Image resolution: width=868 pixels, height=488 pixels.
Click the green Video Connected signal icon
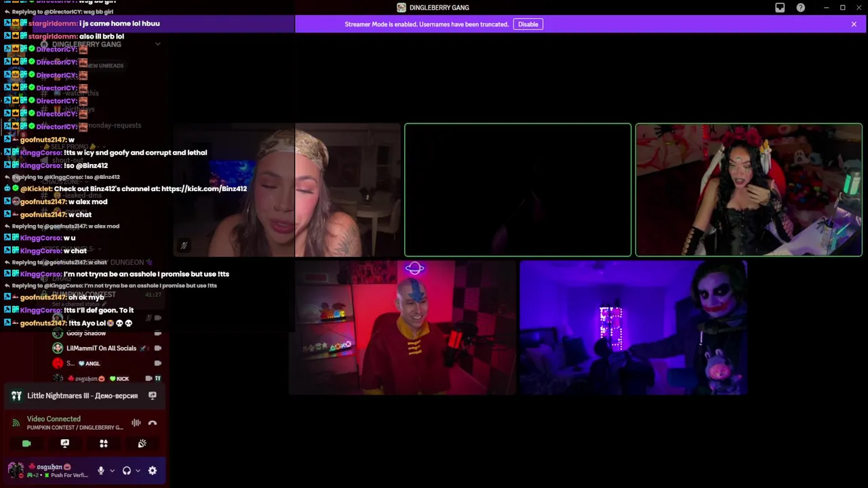[16, 423]
